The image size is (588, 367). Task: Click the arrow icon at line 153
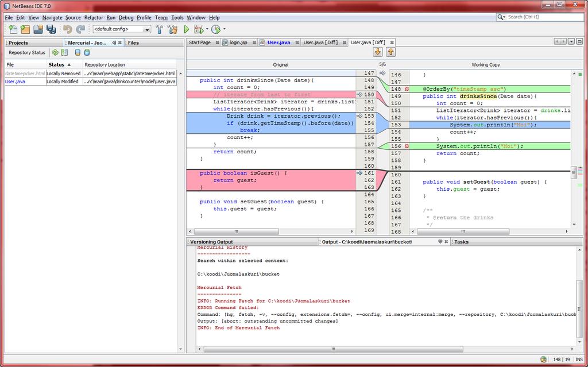pos(359,116)
